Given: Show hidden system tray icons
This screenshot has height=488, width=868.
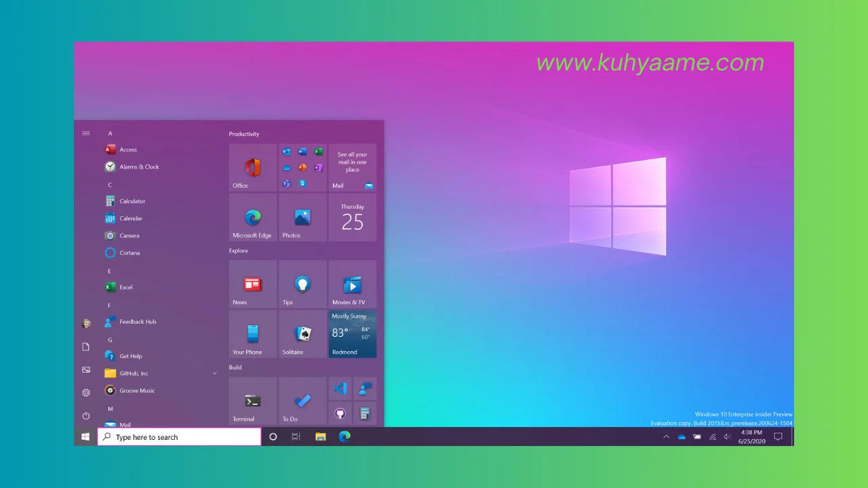Looking at the screenshot, I should 666,437.
